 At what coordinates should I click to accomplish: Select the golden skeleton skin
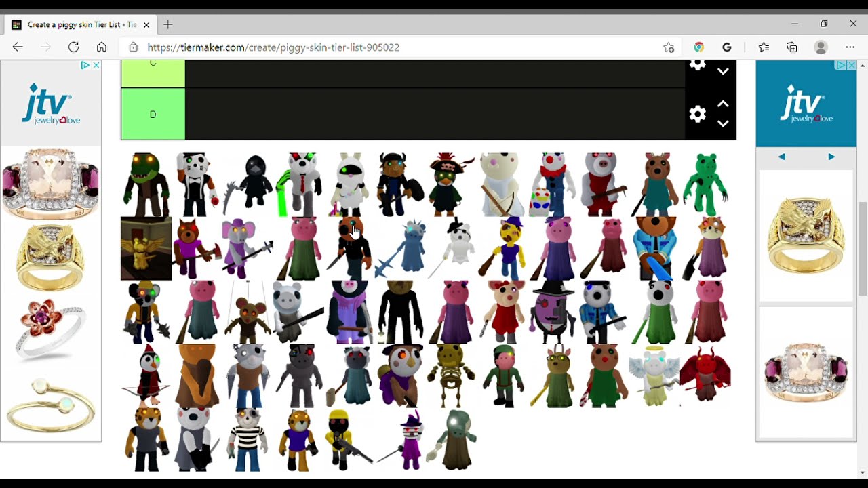[451, 375]
